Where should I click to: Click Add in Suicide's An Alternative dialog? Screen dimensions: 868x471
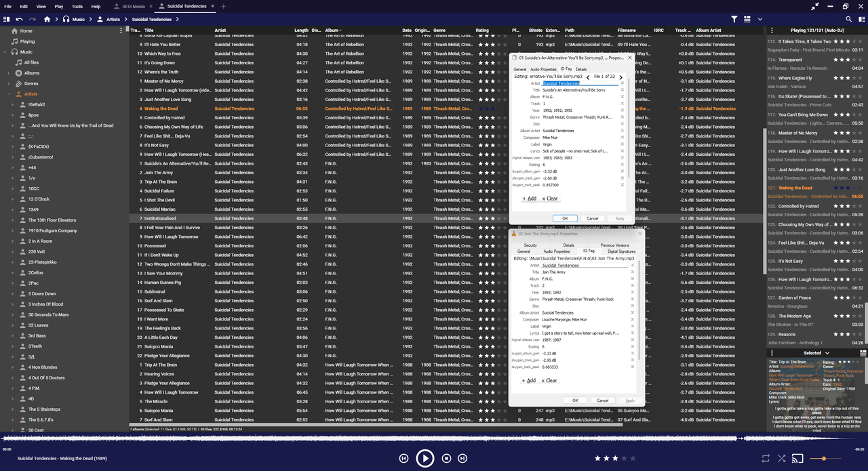[x=530, y=199]
